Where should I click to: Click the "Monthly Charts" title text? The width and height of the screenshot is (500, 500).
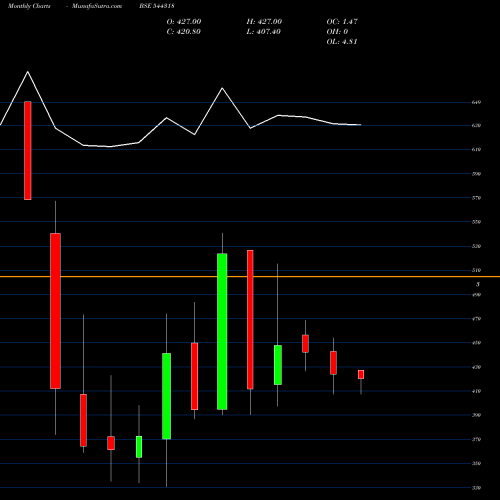29,6
